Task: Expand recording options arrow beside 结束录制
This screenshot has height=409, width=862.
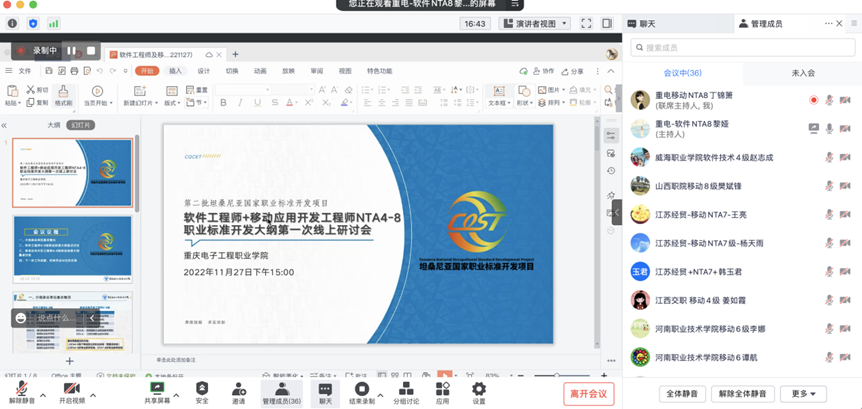Action: coord(380,395)
